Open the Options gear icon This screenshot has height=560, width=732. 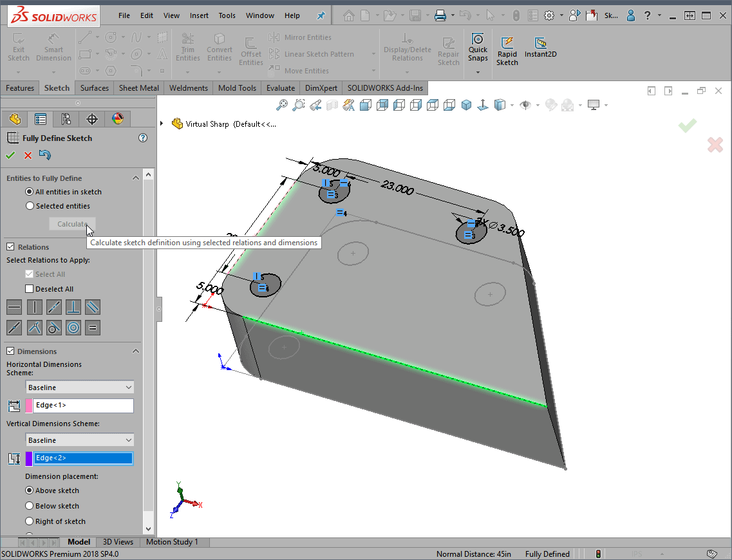[x=549, y=15]
